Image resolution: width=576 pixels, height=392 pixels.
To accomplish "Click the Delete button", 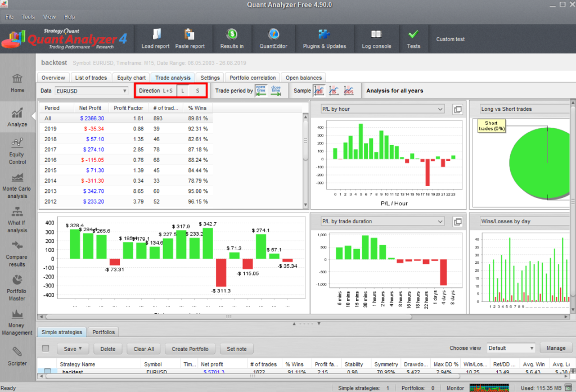I will tap(107, 349).
